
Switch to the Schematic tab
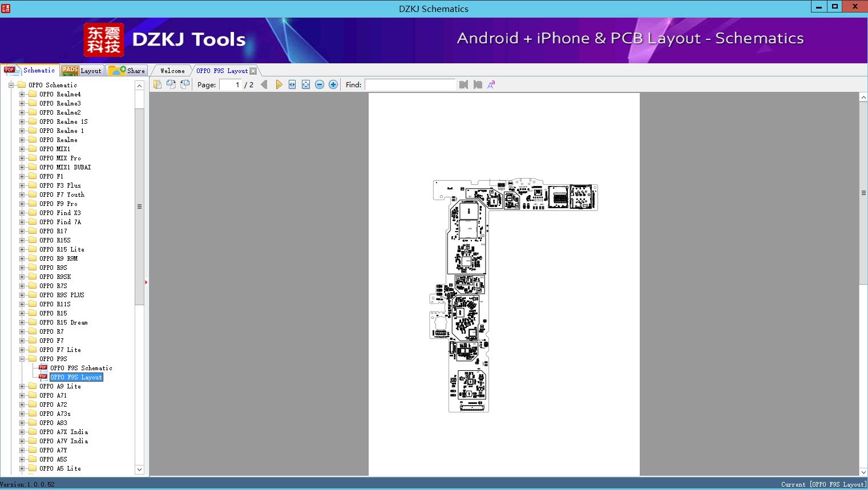tap(30, 70)
